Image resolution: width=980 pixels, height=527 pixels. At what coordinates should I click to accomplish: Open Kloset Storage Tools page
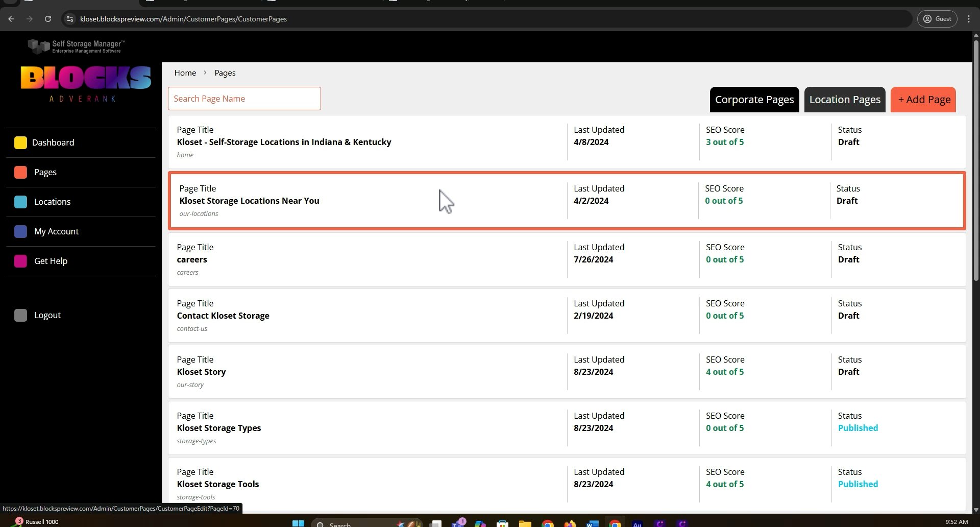point(218,484)
